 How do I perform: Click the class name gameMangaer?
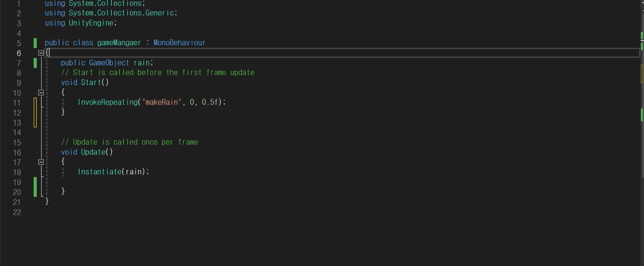(x=119, y=43)
